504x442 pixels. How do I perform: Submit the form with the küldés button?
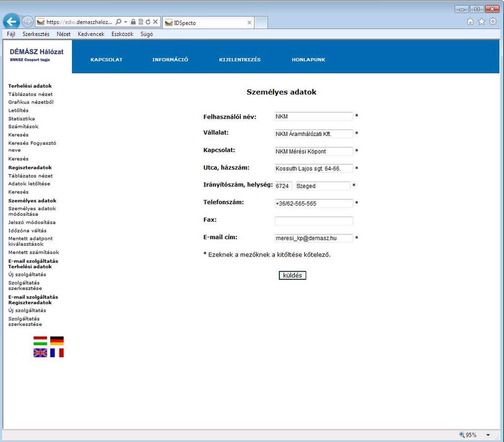tap(293, 275)
